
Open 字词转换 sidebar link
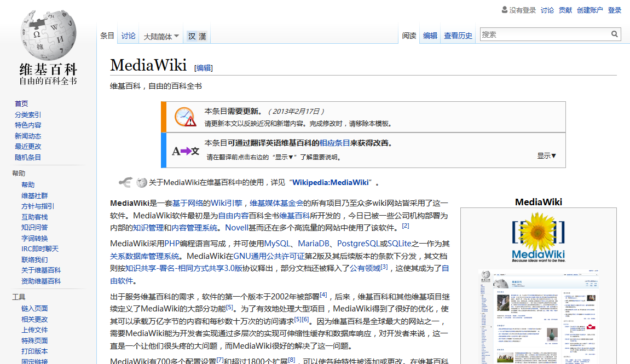[x=34, y=238]
